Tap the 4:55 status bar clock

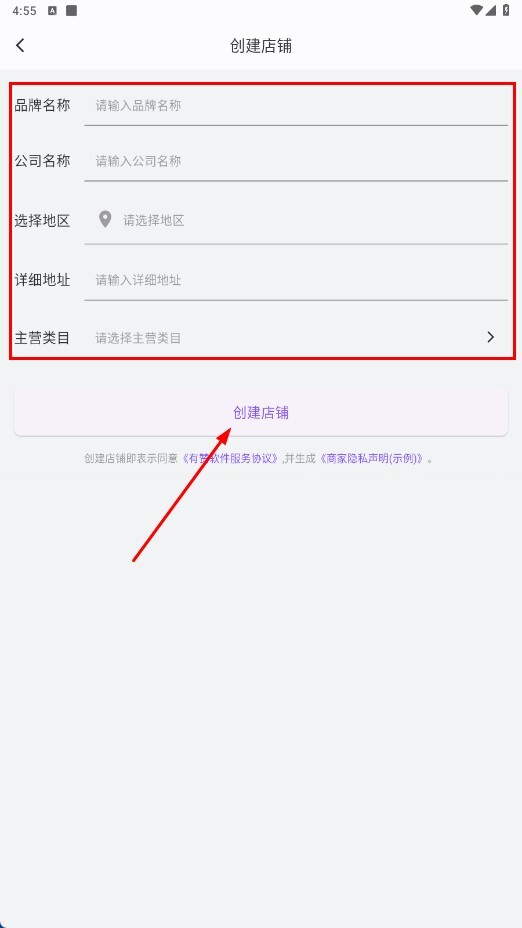[24, 11]
